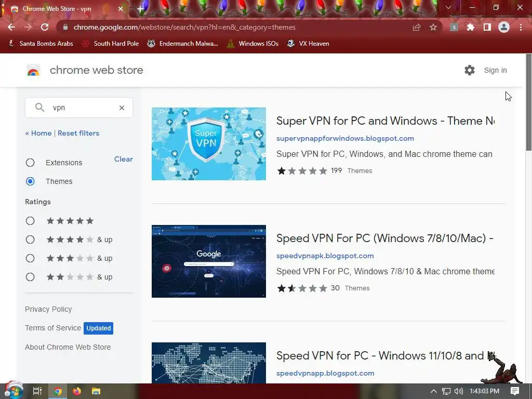The width and height of the screenshot is (532, 399).
Task: Click the forward navigation arrow
Action: [x=28, y=27]
